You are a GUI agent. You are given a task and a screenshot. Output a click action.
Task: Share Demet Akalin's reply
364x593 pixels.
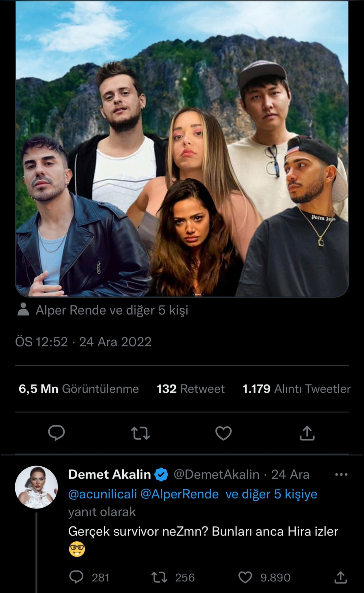[340, 577]
